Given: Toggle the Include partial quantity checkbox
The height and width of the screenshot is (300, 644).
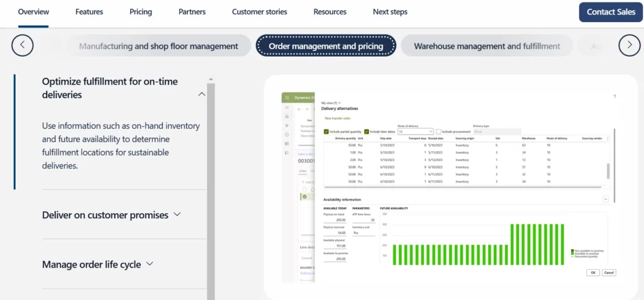Looking at the screenshot, I should pyautogui.click(x=326, y=131).
